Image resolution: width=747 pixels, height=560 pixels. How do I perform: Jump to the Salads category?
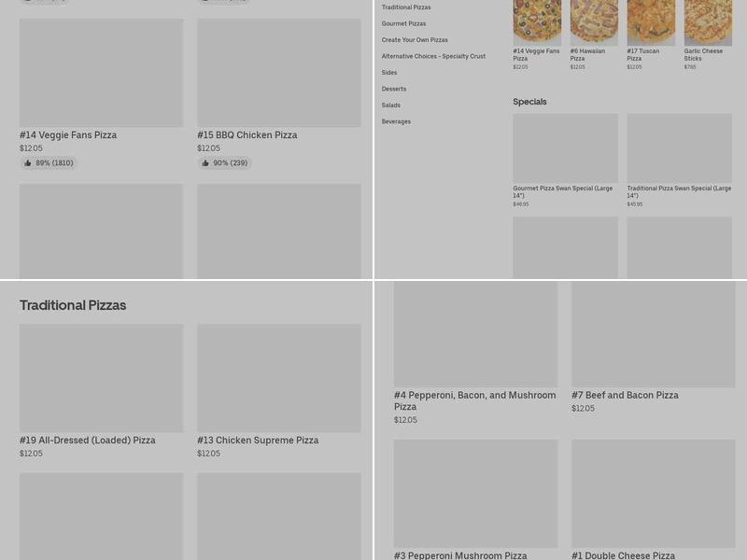click(391, 105)
